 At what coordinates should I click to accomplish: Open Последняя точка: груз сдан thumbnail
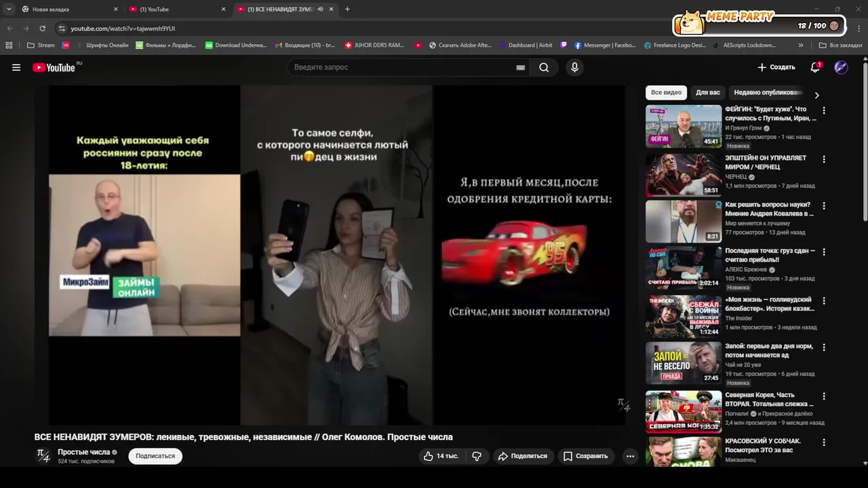pyautogui.click(x=684, y=267)
